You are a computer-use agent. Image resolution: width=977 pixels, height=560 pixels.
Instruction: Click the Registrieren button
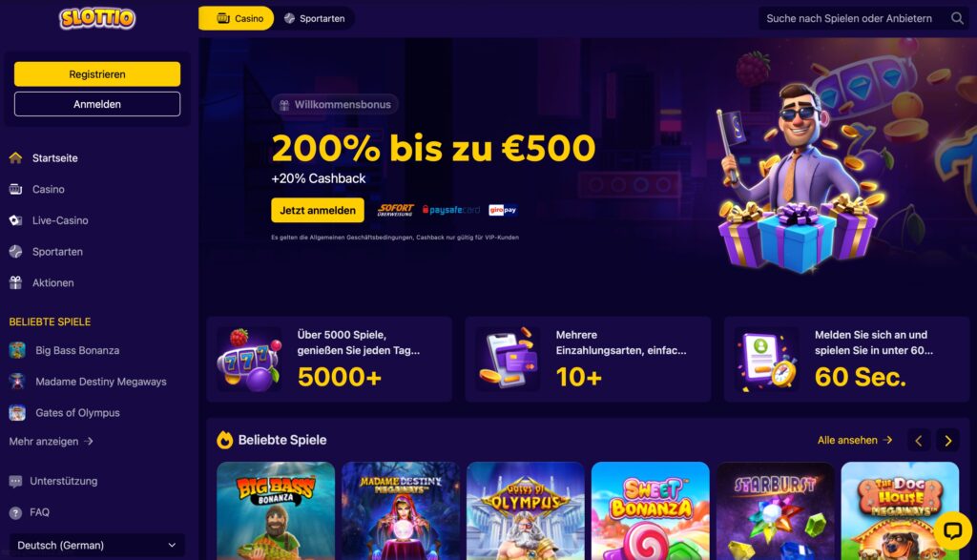[97, 74]
